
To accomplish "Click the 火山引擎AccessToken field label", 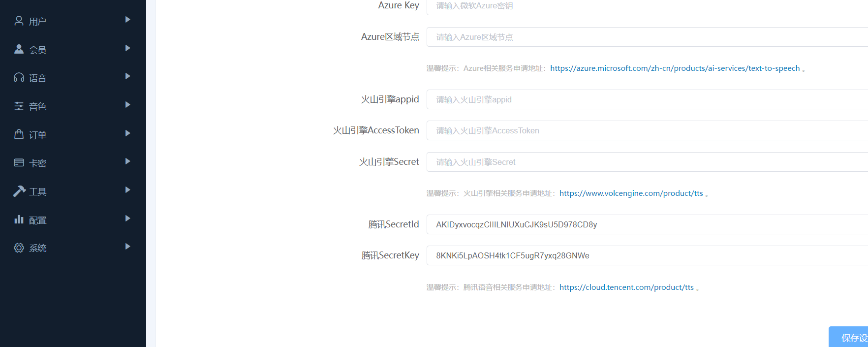I will (x=376, y=130).
